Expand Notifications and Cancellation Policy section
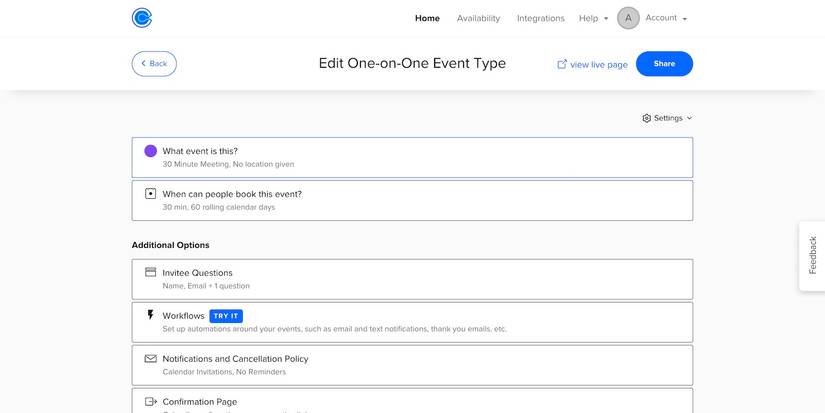Screen dimensions: 825x413 [412, 365]
